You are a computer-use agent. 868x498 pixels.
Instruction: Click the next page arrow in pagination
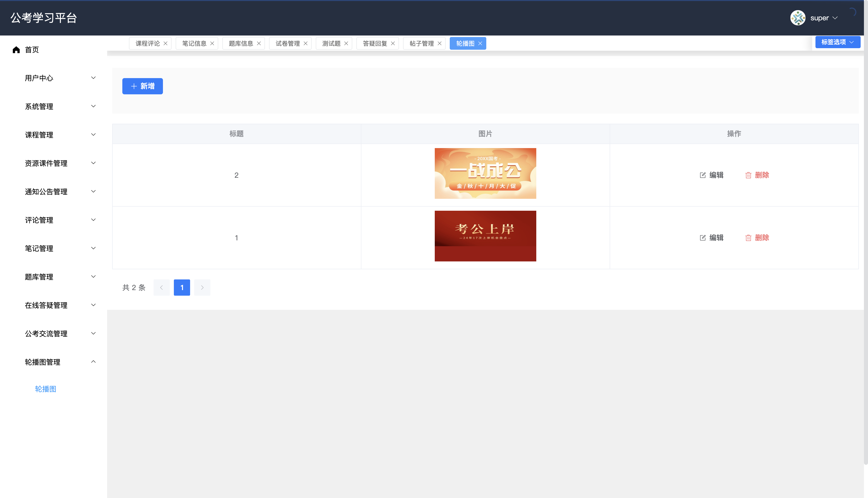click(202, 288)
